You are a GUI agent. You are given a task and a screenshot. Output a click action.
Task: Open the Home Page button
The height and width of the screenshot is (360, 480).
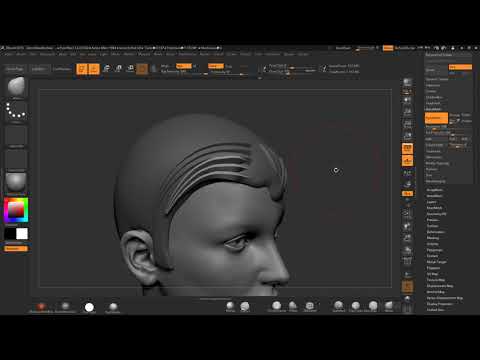pyautogui.click(x=15, y=69)
